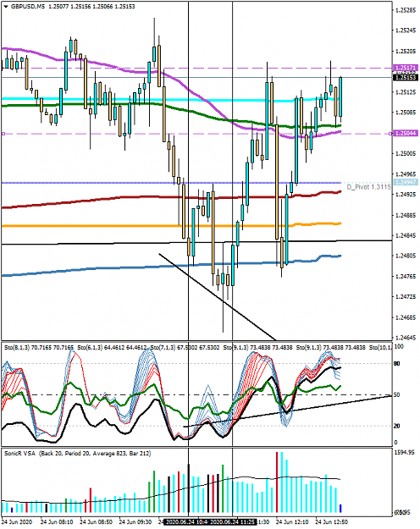Click the price axis value 1.24725
Viewport: 420px width, 529px height.
tap(406, 297)
